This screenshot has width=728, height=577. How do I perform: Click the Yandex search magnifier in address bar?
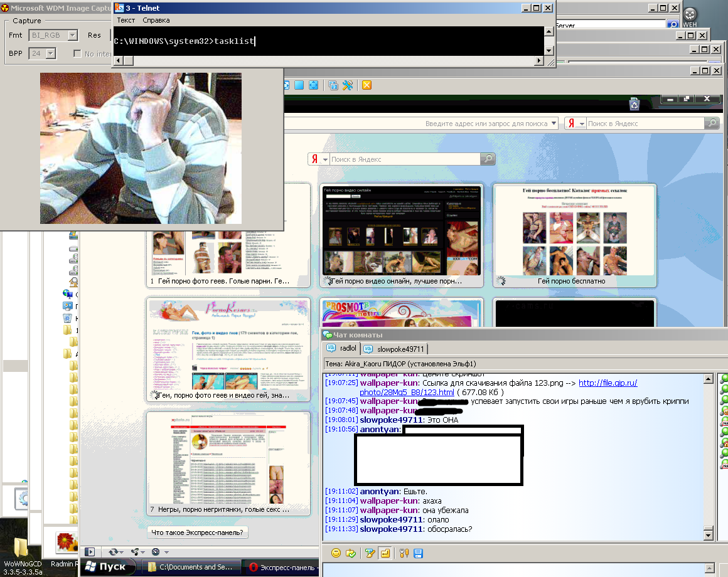click(712, 123)
